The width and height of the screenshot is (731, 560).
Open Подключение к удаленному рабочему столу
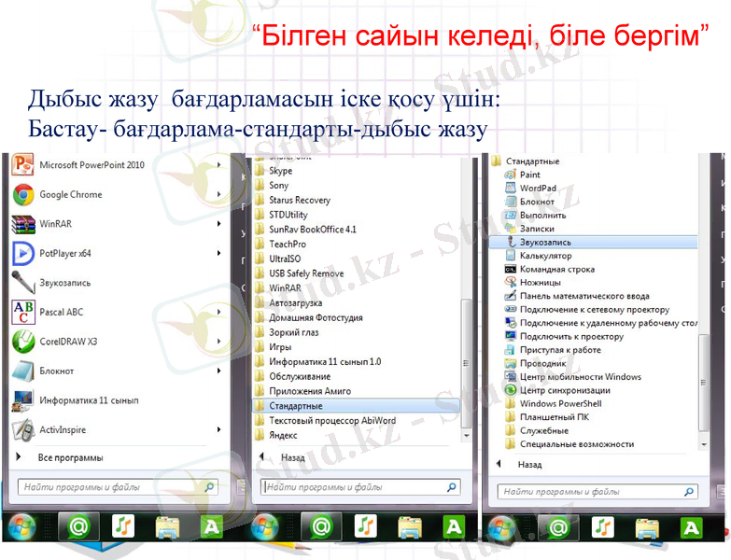pos(601,323)
